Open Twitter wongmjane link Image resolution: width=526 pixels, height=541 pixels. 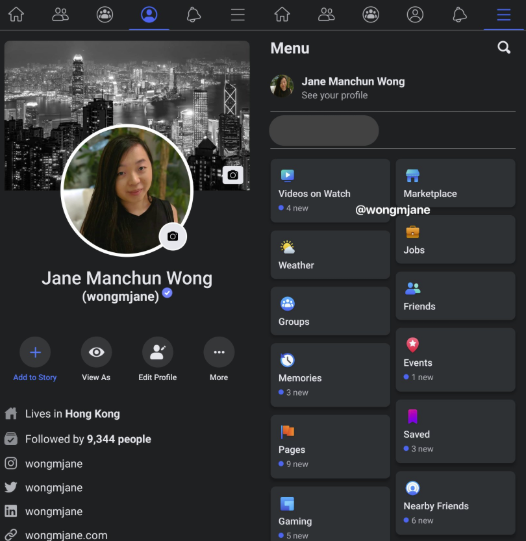(44, 487)
